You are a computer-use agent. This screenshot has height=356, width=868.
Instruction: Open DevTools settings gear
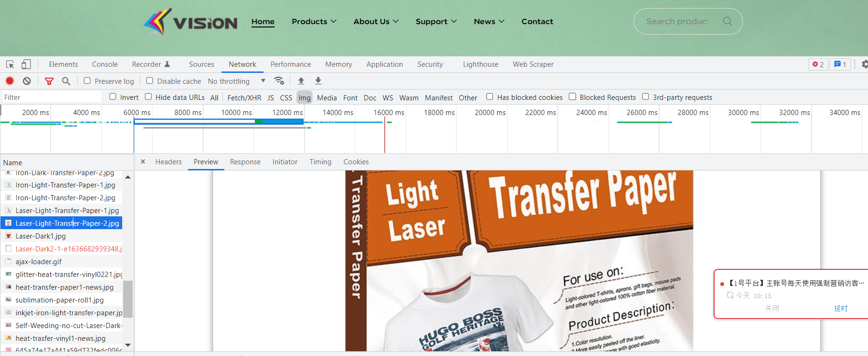[864, 64]
